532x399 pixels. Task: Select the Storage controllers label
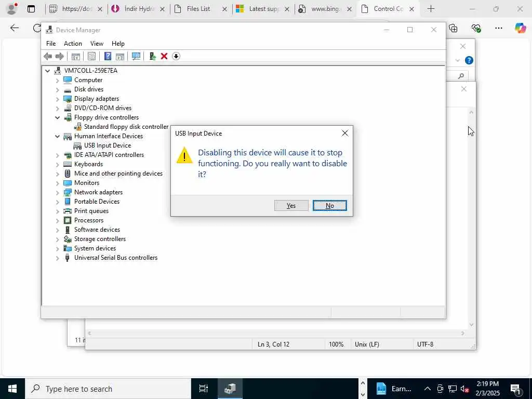point(100,239)
